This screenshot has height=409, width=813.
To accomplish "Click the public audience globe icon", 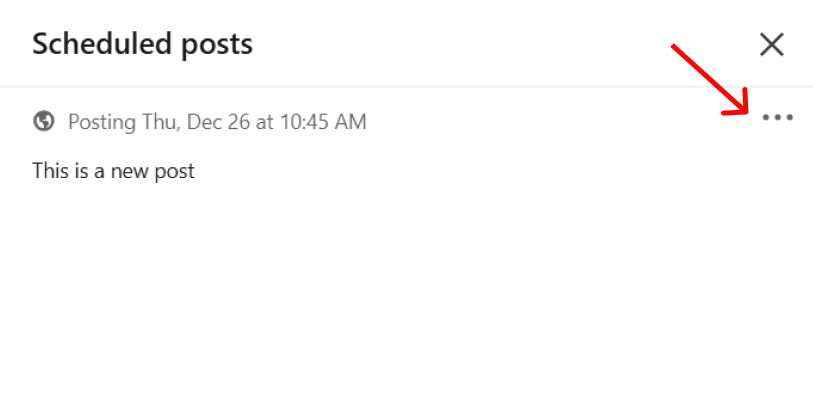I will pyautogui.click(x=44, y=121).
